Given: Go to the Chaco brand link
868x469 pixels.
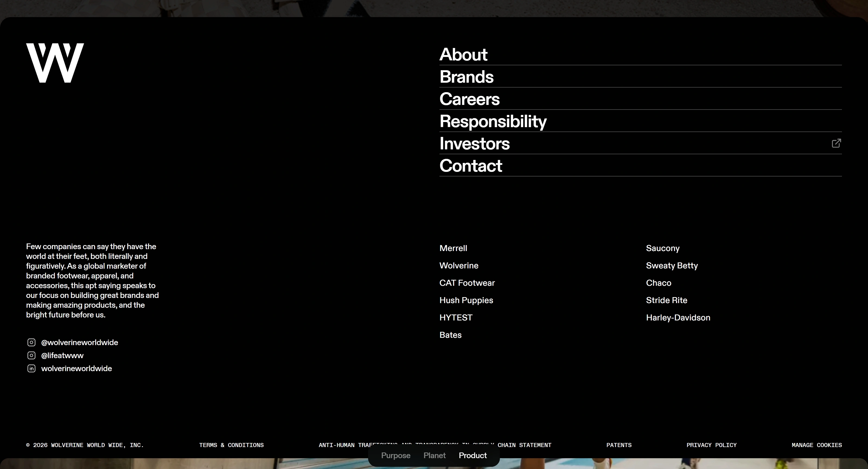Looking at the screenshot, I should coord(659,283).
